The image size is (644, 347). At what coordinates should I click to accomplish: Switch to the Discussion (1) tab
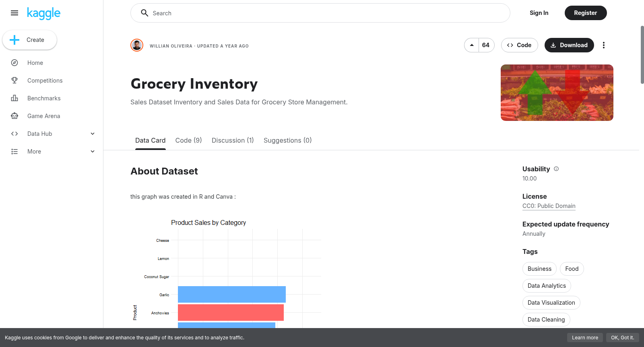(233, 140)
